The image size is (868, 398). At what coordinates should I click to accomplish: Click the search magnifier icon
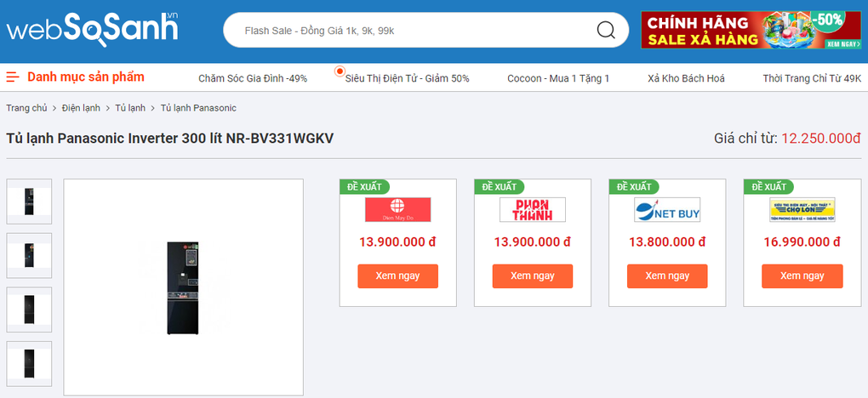coord(606,30)
